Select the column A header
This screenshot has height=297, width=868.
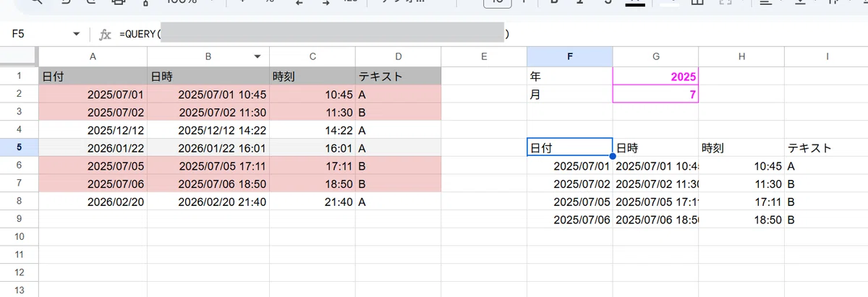tap(93, 56)
